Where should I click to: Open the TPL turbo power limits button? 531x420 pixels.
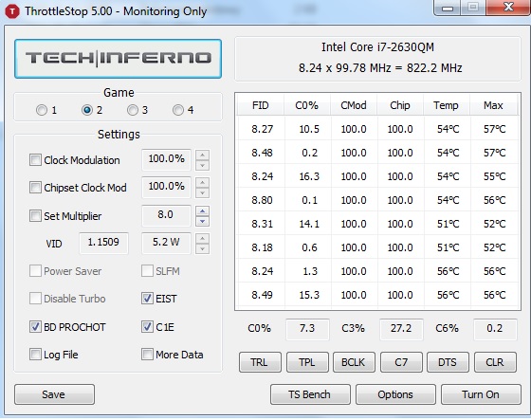coord(307,362)
